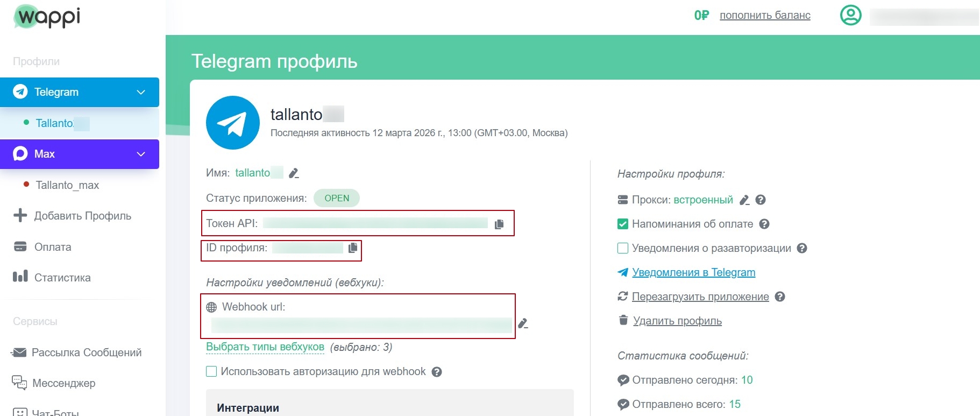The height and width of the screenshot is (416, 980).
Task: Disable the Напоминания об оплате checkbox
Action: [x=623, y=224]
